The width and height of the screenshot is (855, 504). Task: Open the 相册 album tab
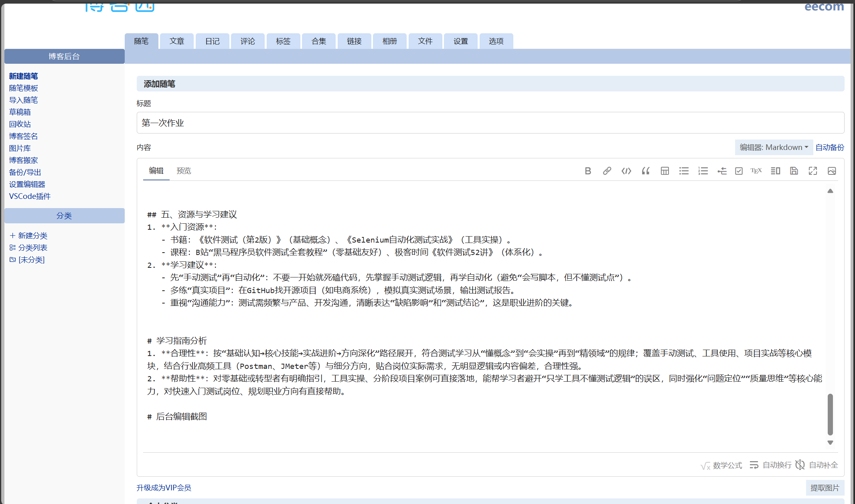pyautogui.click(x=389, y=40)
